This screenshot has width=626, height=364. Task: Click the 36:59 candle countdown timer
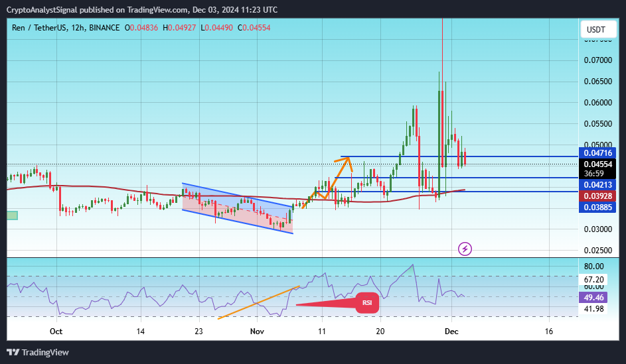click(593, 174)
